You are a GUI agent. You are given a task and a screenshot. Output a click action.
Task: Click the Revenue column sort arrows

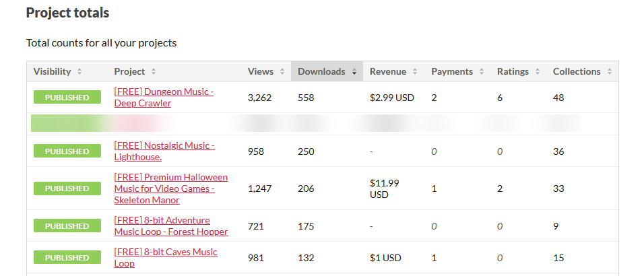(415, 71)
